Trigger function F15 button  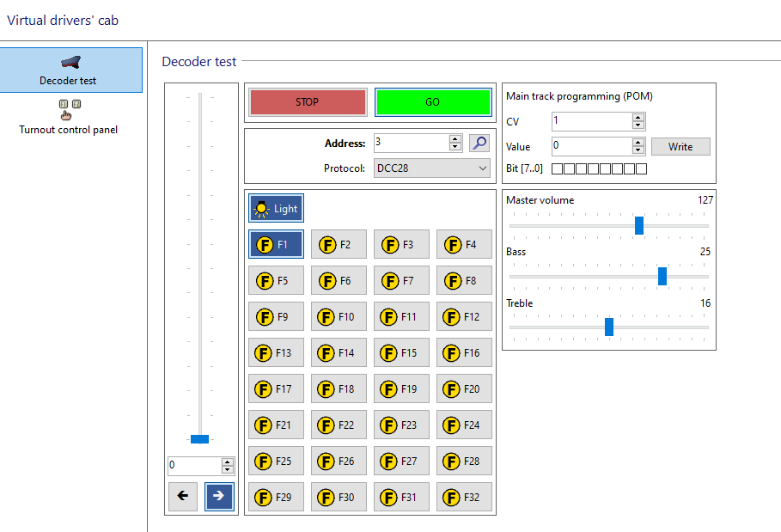[401, 352]
